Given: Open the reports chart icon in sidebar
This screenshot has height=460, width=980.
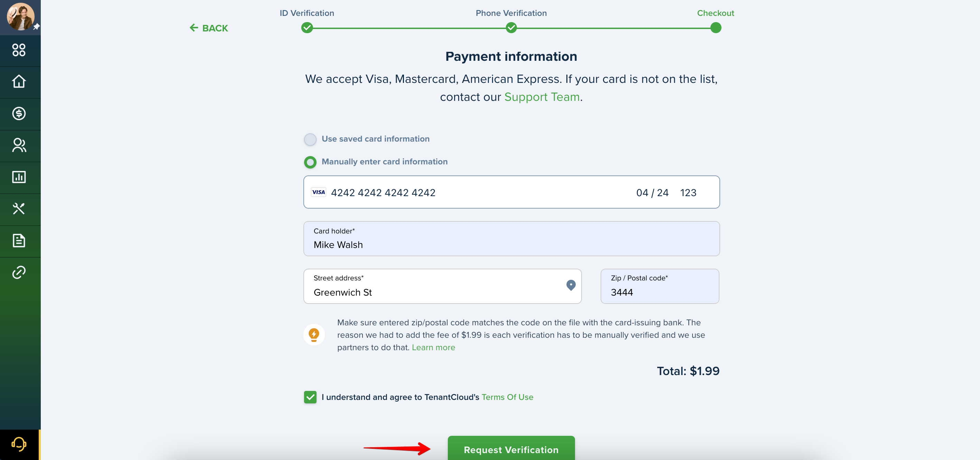Looking at the screenshot, I should pyautogui.click(x=19, y=177).
